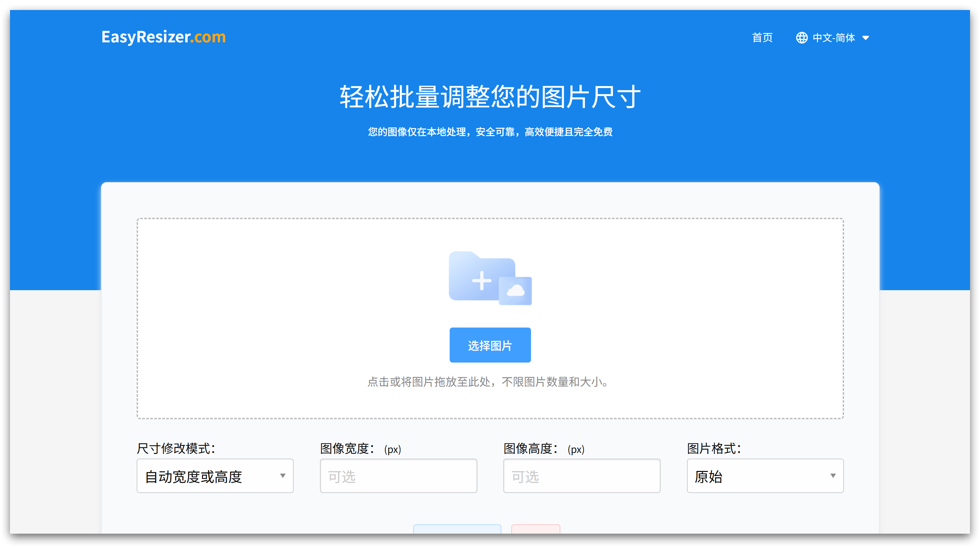Click the 轻松批量调整您的图片尺寸 heading
Viewport: 980px width, 547px height.
490,97
